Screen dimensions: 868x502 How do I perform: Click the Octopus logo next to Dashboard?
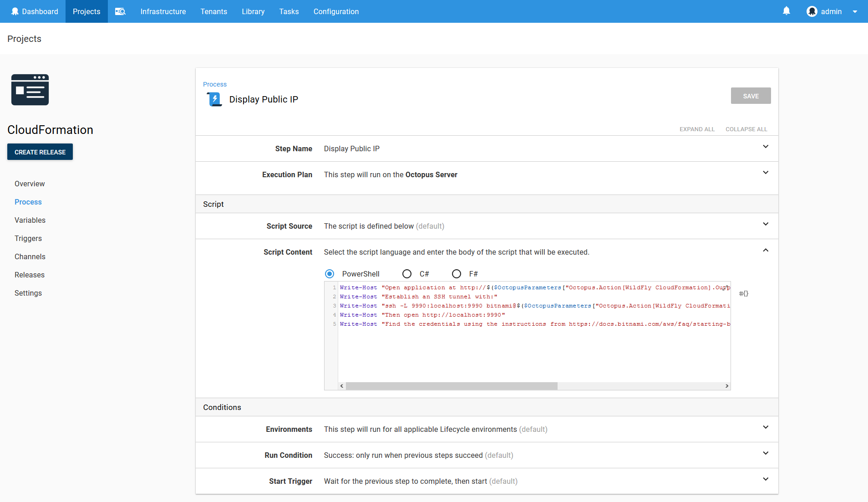(15, 11)
